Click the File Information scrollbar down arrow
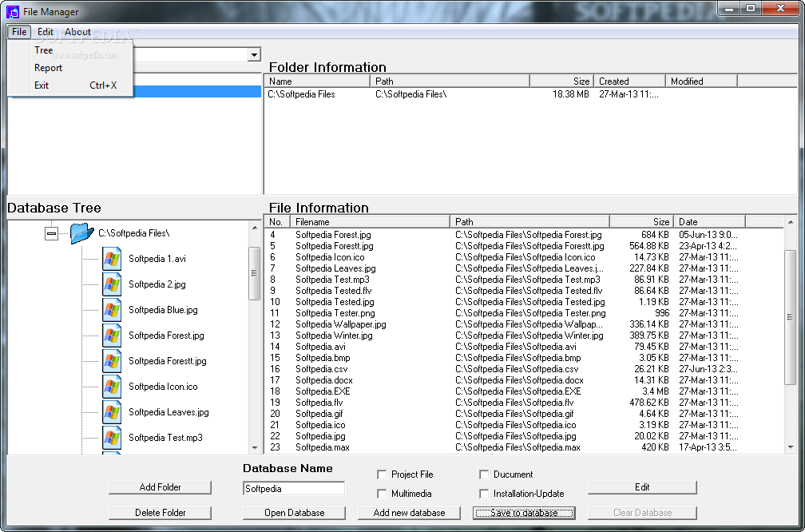This screenshot has width=805, height=532. point(790,448)
